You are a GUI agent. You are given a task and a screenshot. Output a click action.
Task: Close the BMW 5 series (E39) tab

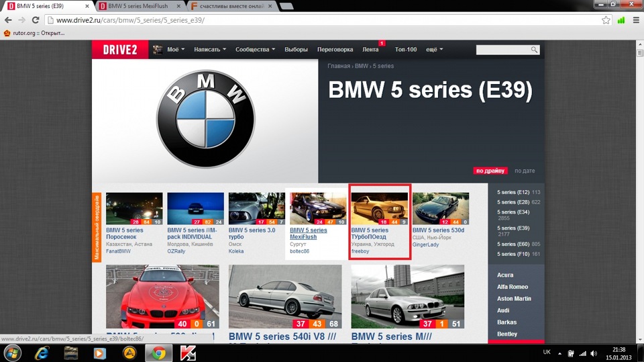[87, 6]
